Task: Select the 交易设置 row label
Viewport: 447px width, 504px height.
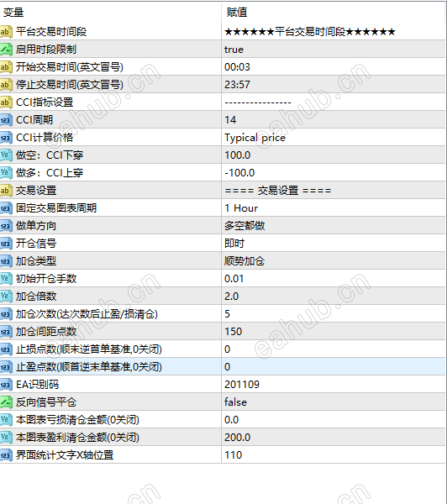Action: tap(36, 191)
